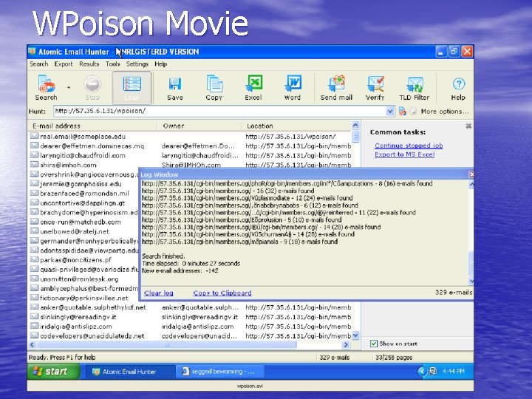Click horizontal scrollbar right arrow

[346, 345]
